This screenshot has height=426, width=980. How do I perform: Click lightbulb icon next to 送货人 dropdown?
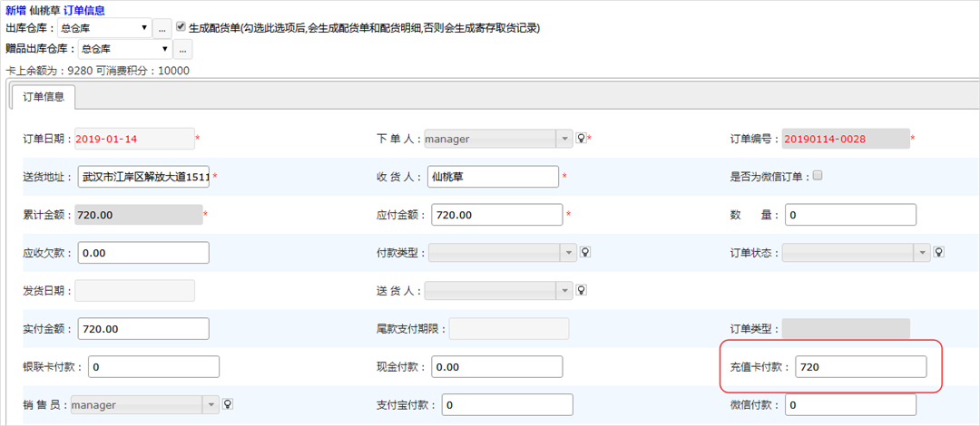(582, 290)
